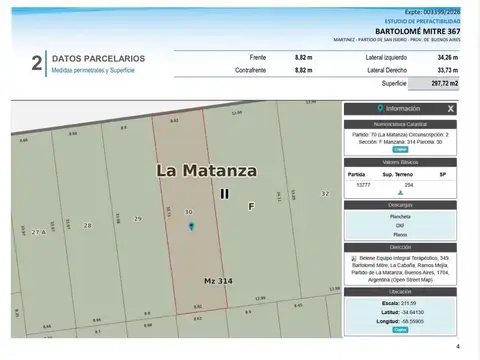The width and height of the screenshot is (480, 360).
Task: Click the DATOS PARCELARIOS heading
Action: coord(98,59)
